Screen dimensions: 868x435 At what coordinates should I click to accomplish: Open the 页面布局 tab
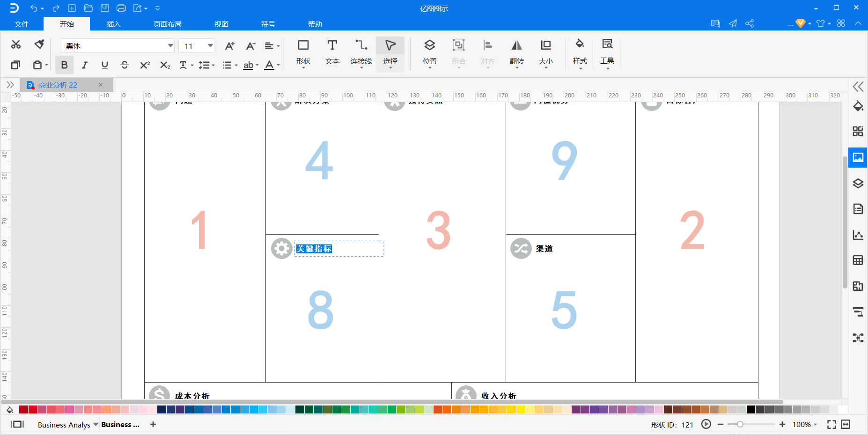tap(168, 24)
